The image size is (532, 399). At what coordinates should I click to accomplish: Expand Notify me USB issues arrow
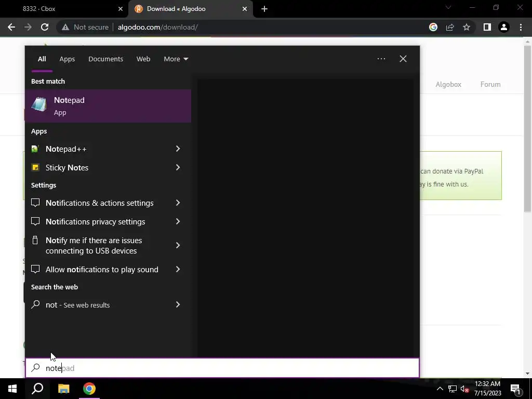(178, 245)
